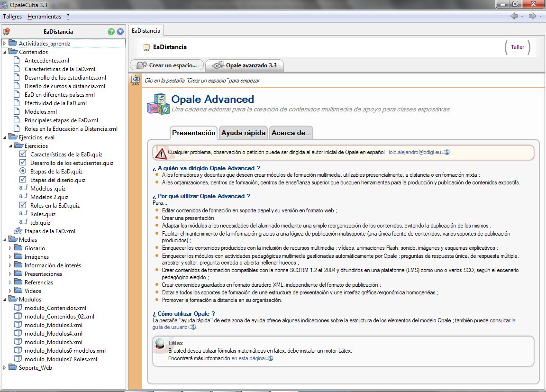Viewport: 546px width, 392px height.
Task: Expand the Soporte_Web folder arrow
Action: click(x=5, y=368)
